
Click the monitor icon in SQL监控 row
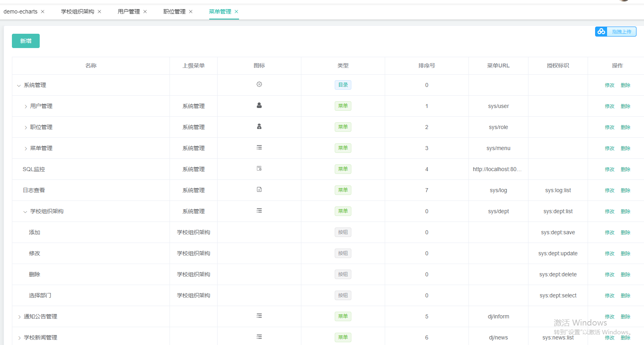[259, 168]
